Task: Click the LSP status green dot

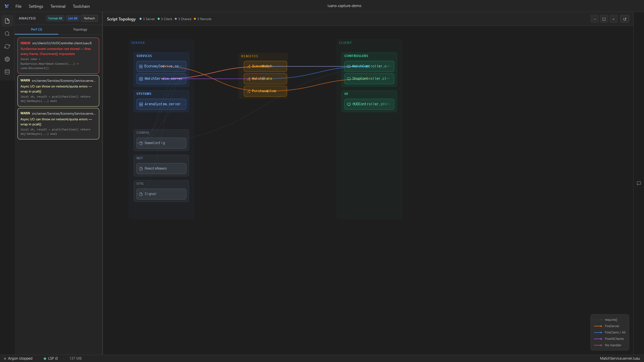Action: click(x=45, y=359)
